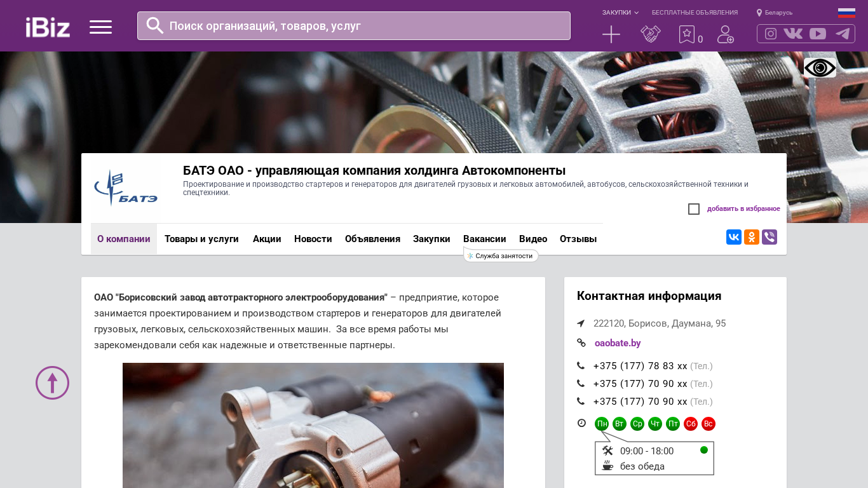Open the 'О компании' tab
The height and width of the screenshot is (488, 868).
pyautogui.click(x=124, y=239)
